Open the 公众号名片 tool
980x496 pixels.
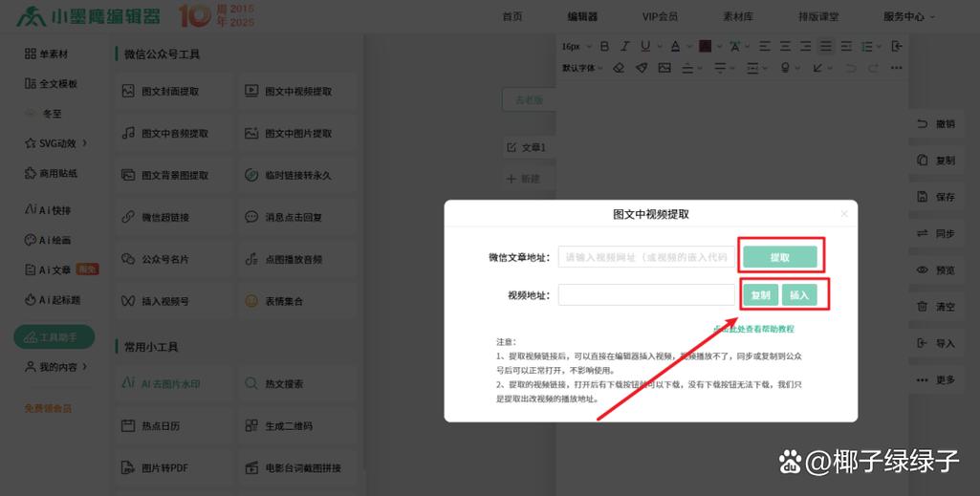(174, 259)
